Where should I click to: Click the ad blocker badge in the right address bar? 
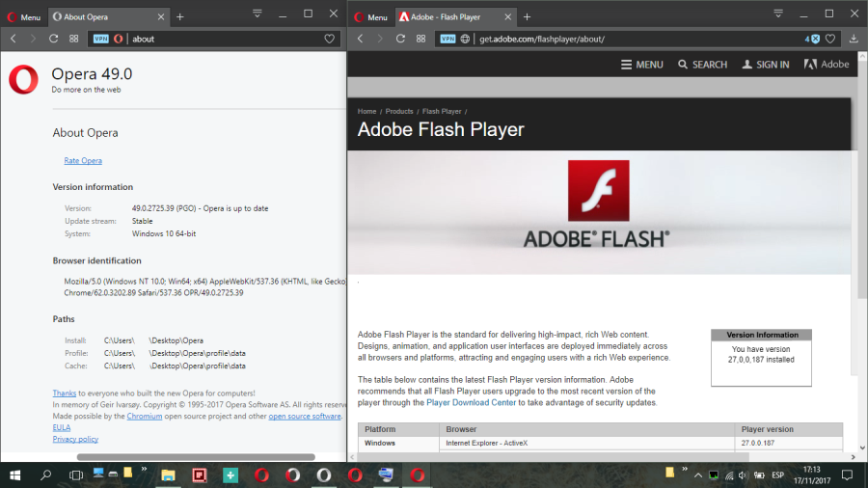813,39
